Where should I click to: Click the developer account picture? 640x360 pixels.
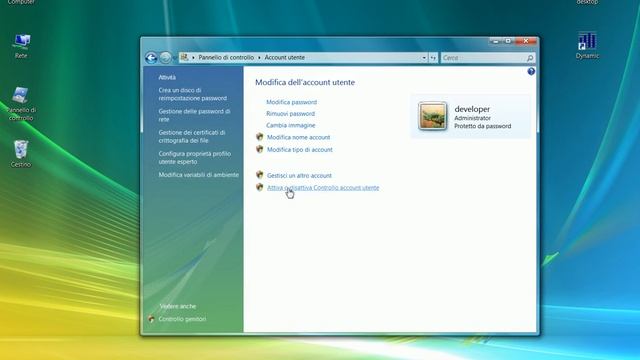(x=432, y=116)
